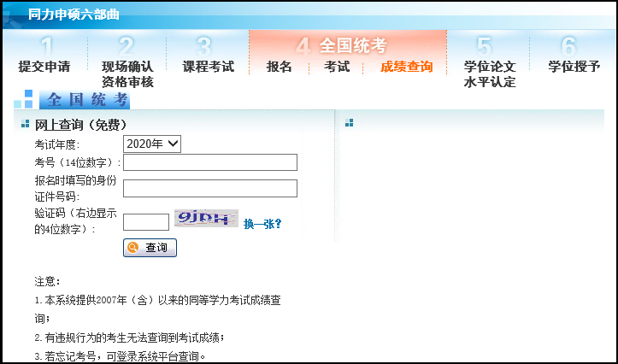Click the blue squares icon beside 全国统考 banner
Image resolution: width=618 pixels, height=364 pixels.
point(23,99)
